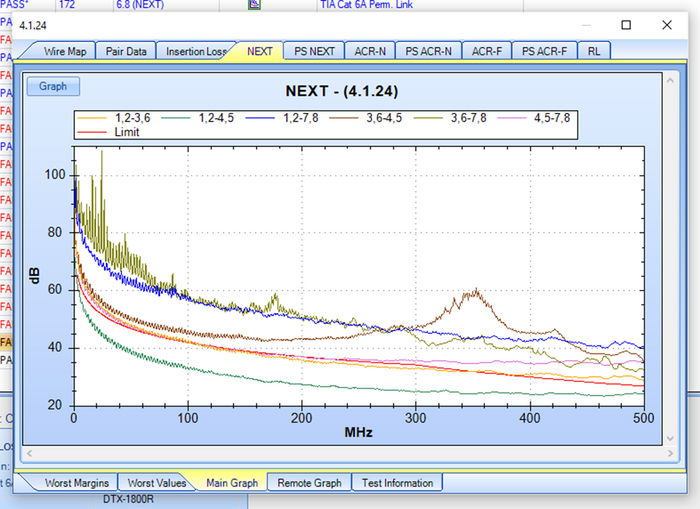Open the PS ACR-N tab
The width and height of the screenshot is (700, 509).
click(427, 51)
